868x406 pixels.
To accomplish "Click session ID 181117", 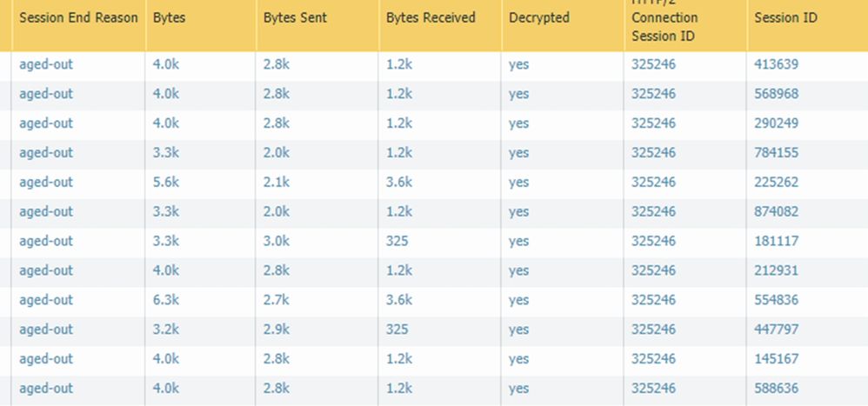I will (776, 242).
